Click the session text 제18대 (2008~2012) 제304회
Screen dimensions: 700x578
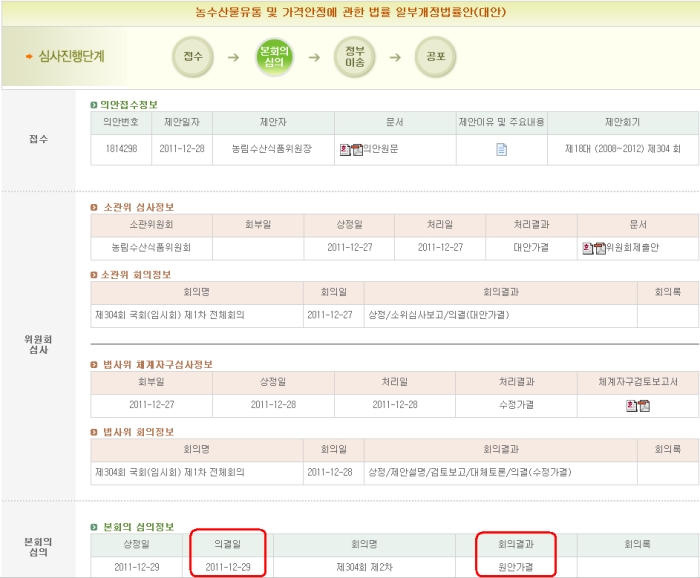tap(622, 149)
